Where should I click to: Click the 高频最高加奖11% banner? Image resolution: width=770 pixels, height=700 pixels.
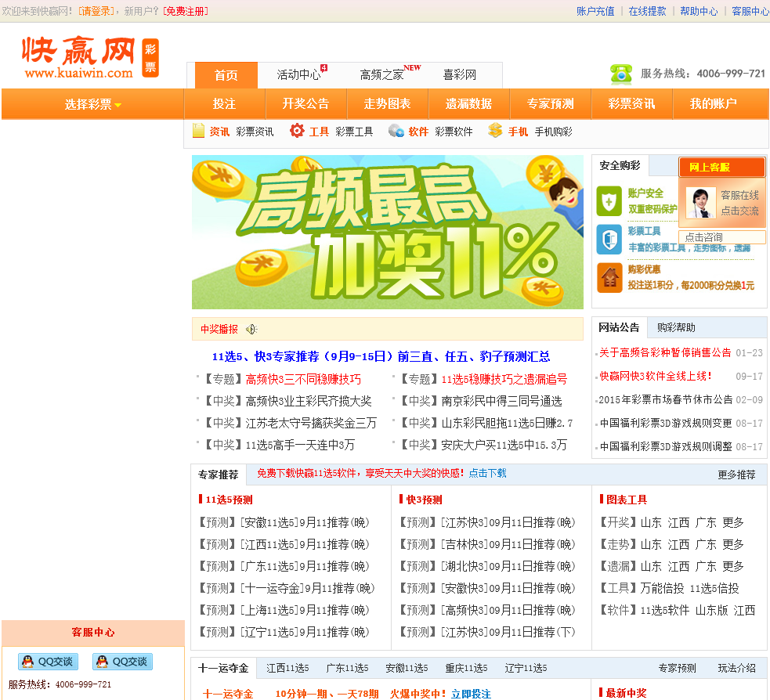(x=388, y=233)
